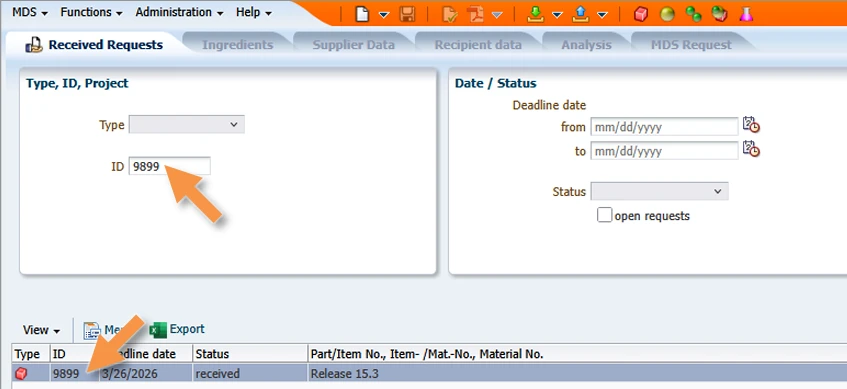Click the blue upload arrow icon

[581, 14]
